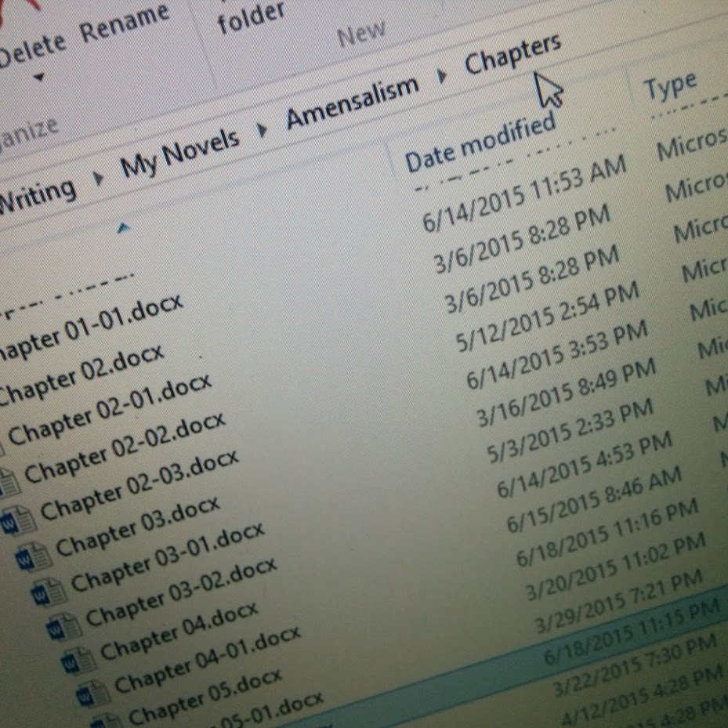Click the date 3/22/2015 7:30 PM

(x=634, y=666)
